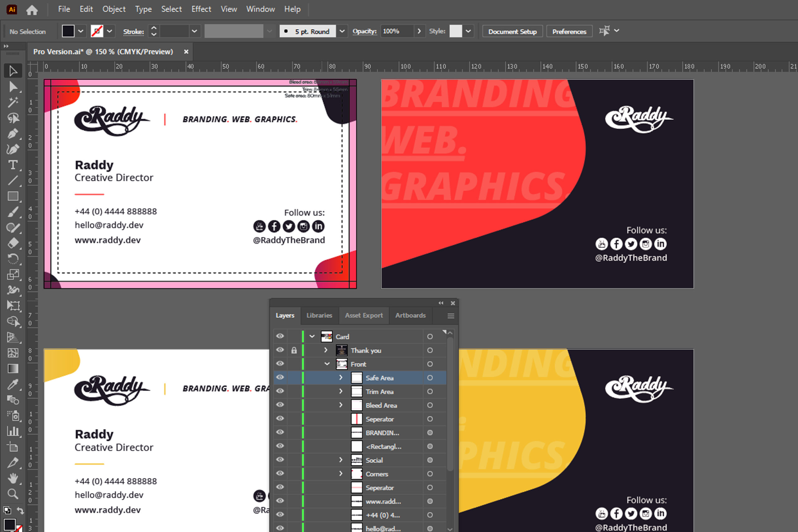Hide the Safe Area layer

[x=280, y=377]
